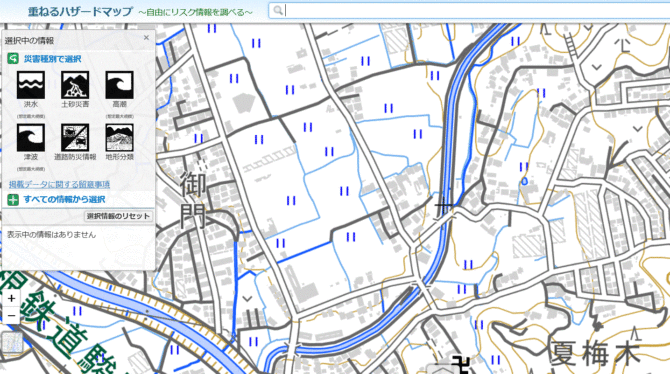This screenshot has height=374, width=670.
Task: Select the 土砂災害 landslide hazard icon
Action: coord(75,85)
